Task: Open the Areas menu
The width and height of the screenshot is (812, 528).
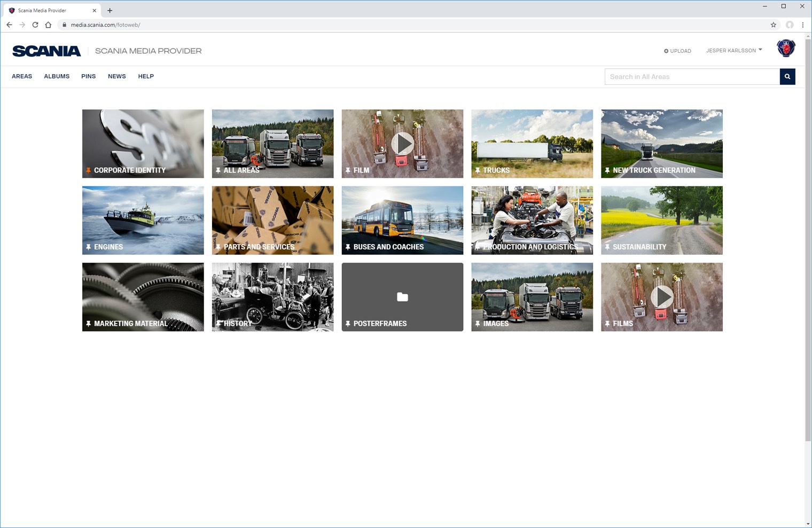Action: click(x=22, y=76)
